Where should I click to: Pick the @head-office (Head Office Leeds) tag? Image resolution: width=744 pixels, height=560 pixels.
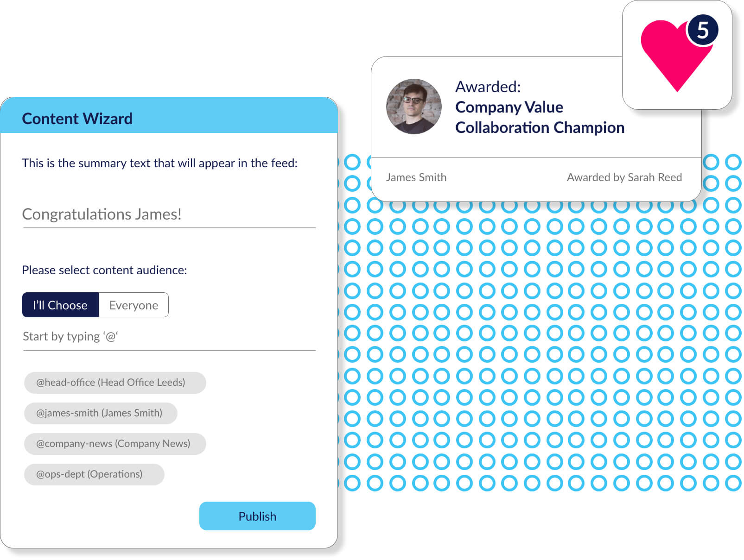(115, 383)
